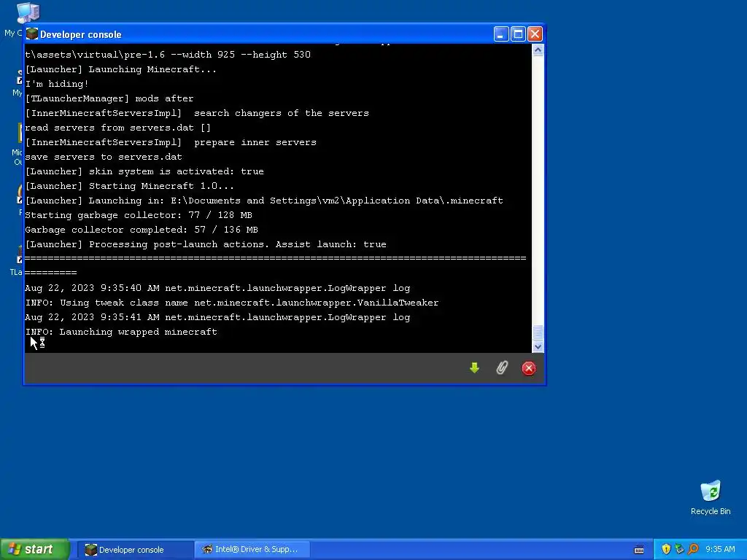Click the line "I'm hiding!"
Image resolution: width=747 pixels, height=560 pixels.
(57, 84)
